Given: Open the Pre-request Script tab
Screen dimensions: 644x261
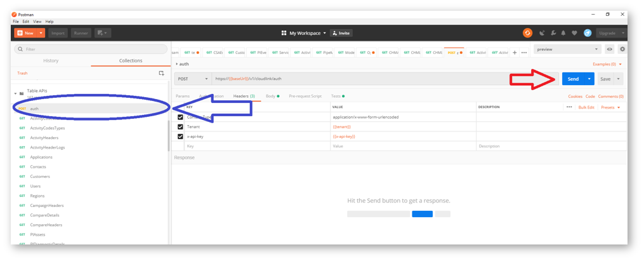Looking at the screenshot, I should [x=305, y=96].
